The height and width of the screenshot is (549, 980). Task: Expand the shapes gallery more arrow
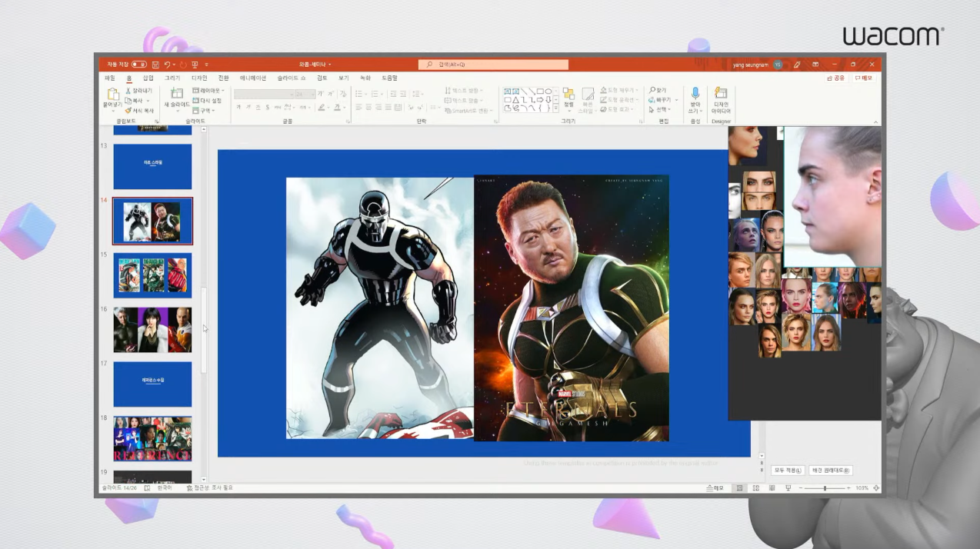tap(556, 108)
